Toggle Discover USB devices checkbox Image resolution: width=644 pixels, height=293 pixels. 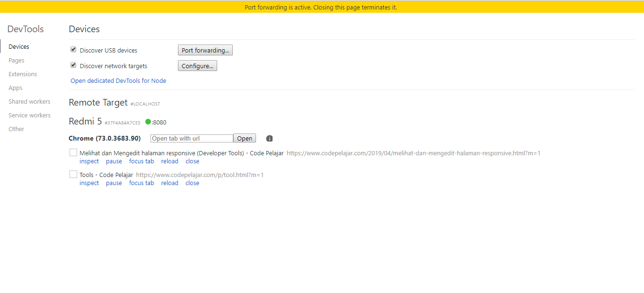pos(73,49)
